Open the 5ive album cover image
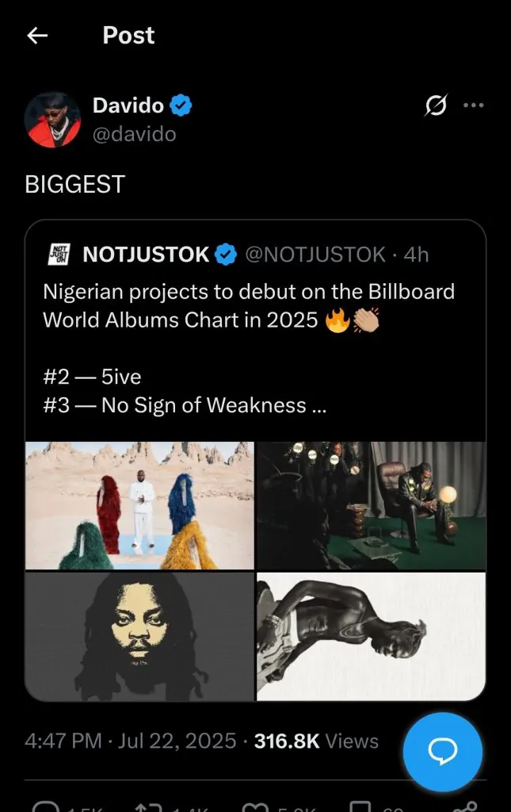This screenshot has width=511, height=812. [x=139, y=505]
